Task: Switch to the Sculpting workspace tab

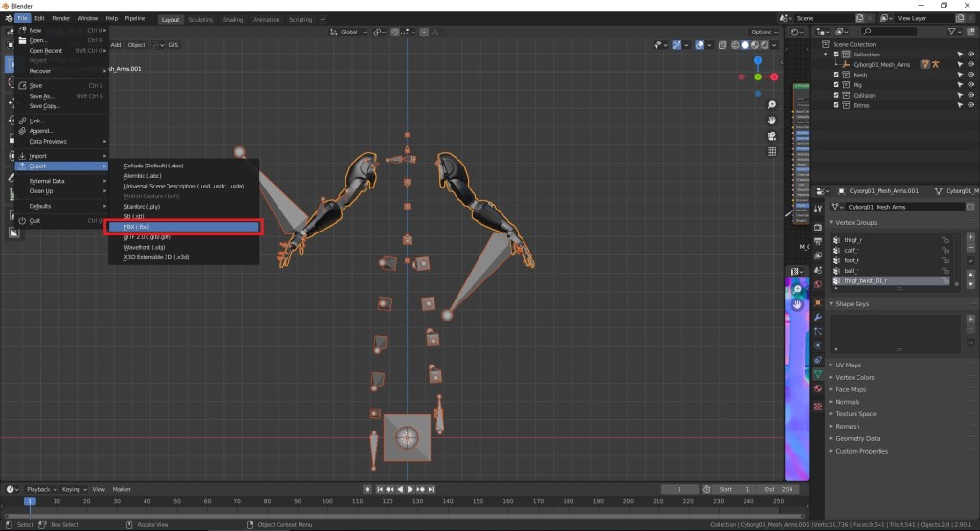Action: tap(201, 19)
